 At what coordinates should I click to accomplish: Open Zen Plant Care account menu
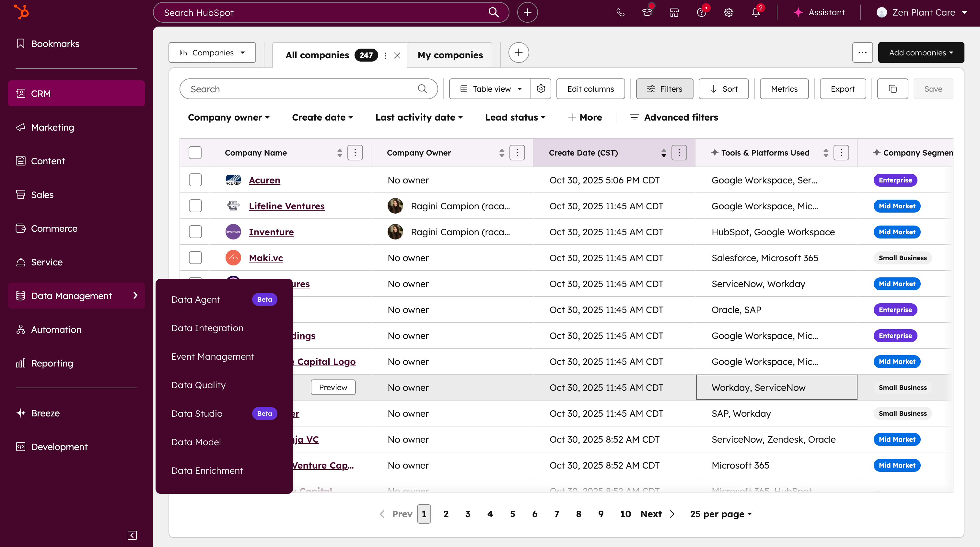pyautogui.click(x=921, y=13)
